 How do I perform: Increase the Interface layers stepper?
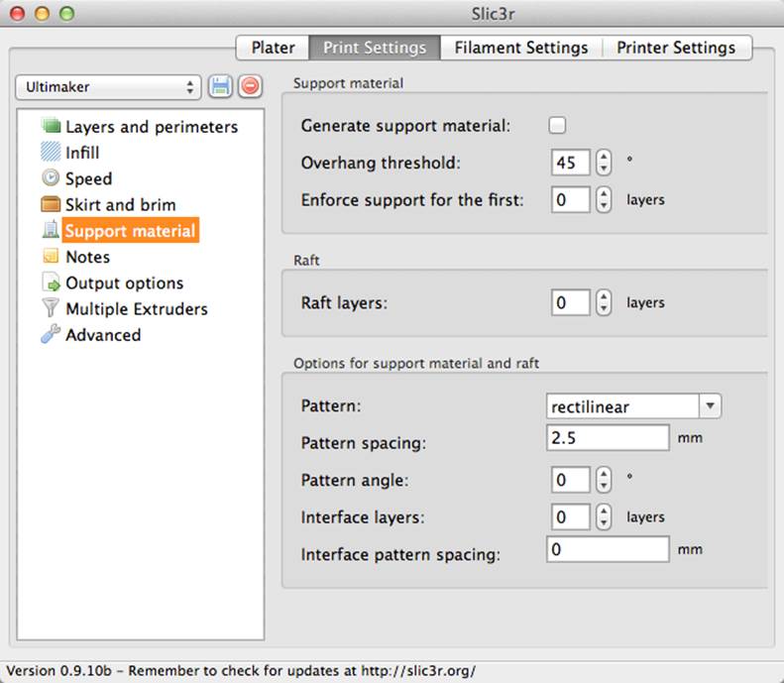(x=604, y=511)
